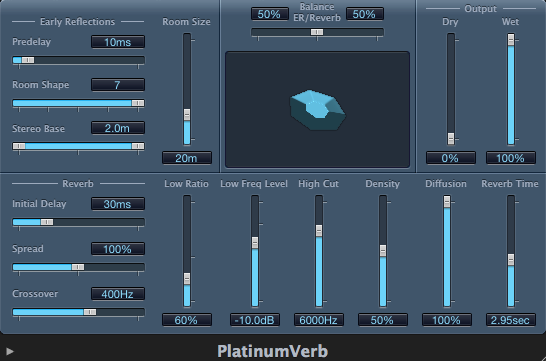Screen dimensions: 546x361
Task: Click the Wet output slider handle
Action: (511, 39)
